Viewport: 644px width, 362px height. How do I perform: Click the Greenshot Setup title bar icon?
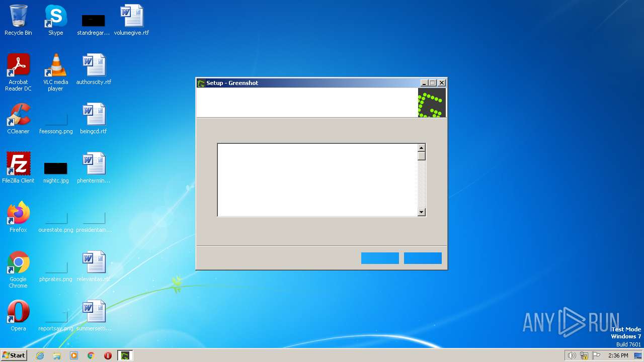[x=201, y=83]
